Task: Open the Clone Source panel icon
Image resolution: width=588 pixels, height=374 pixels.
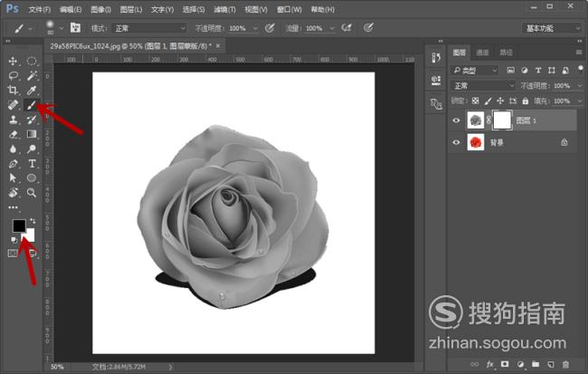Action: point(436,103)
